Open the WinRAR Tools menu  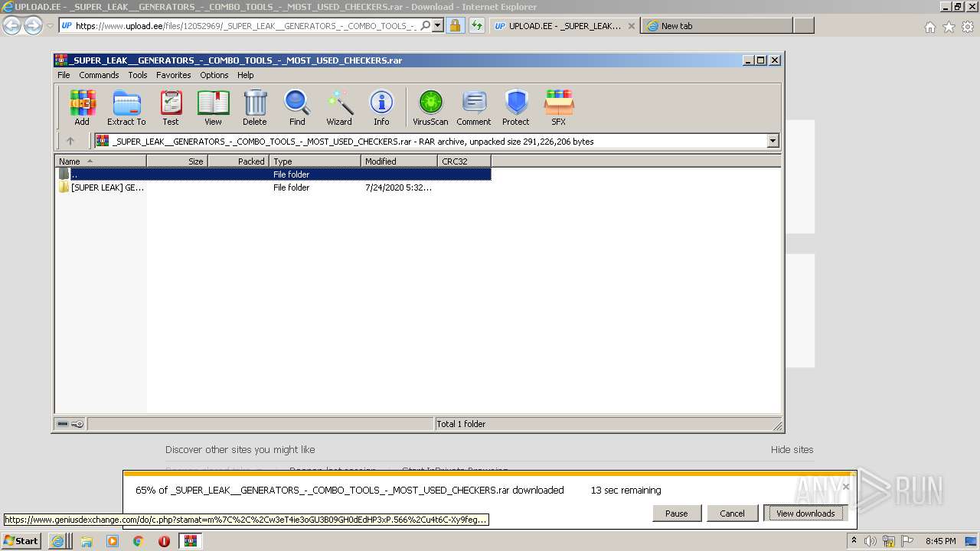tap(138, 75)
